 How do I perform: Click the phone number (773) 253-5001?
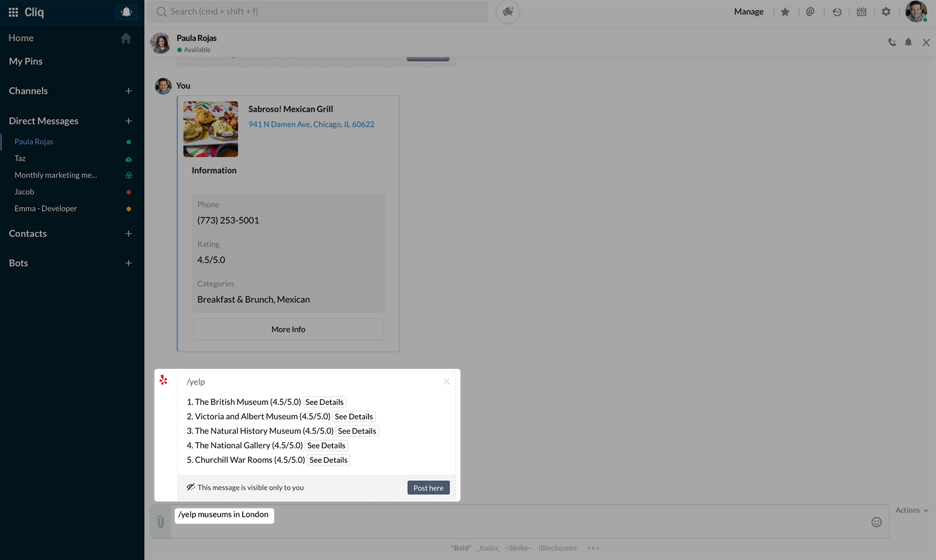(228, 220)
